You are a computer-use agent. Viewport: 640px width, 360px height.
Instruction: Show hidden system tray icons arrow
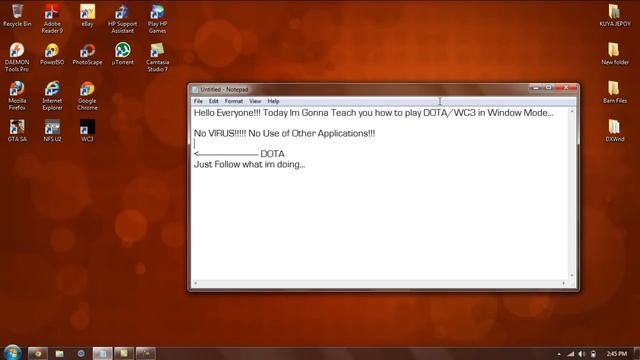coord(559,354)
